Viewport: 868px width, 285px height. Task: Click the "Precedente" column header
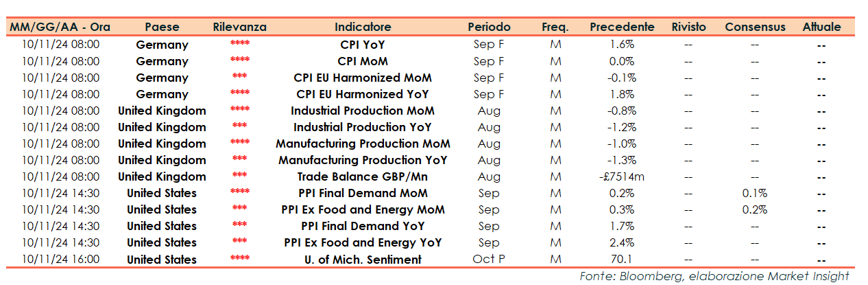click(x=622, y=27)
